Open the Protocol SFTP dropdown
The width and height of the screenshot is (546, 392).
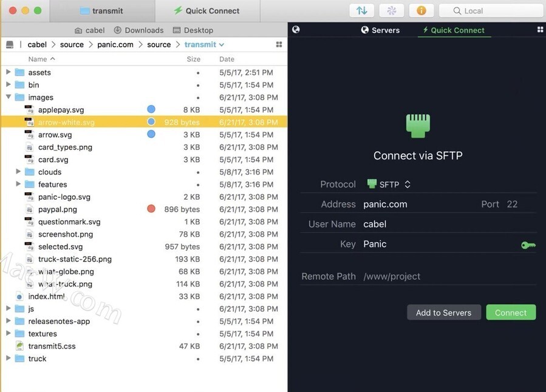(389, 184)
